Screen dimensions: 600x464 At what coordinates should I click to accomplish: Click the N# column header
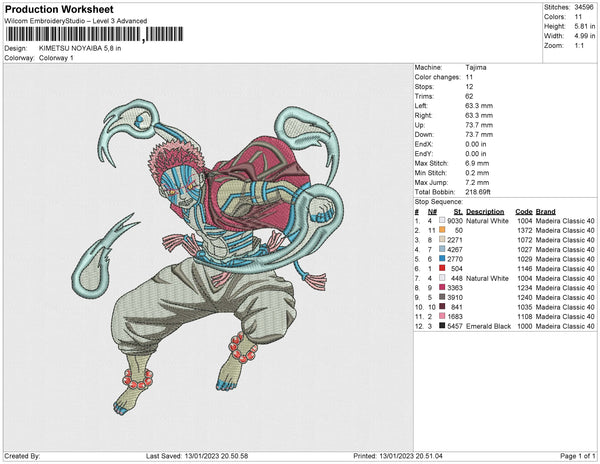tap(432, 212)
